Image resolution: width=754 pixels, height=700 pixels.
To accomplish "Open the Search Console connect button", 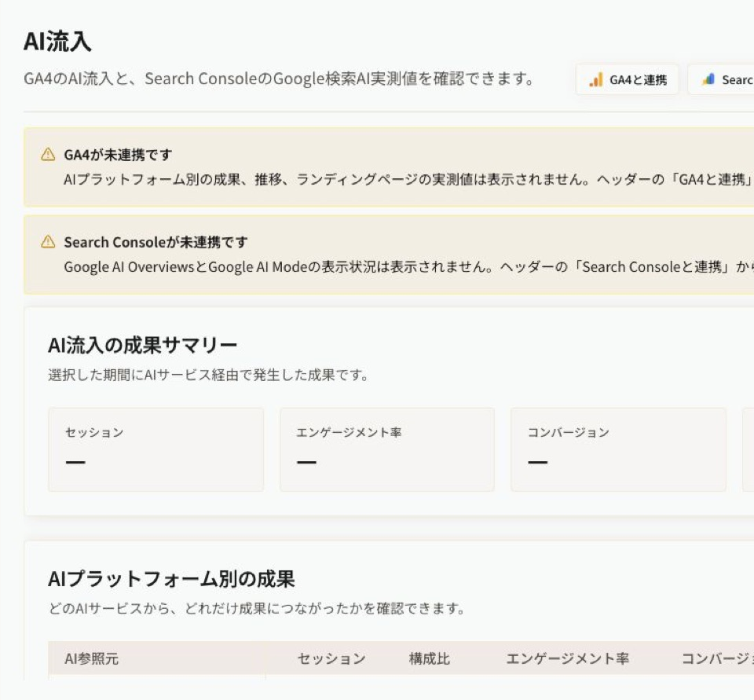I will click(x=720, y=79).
